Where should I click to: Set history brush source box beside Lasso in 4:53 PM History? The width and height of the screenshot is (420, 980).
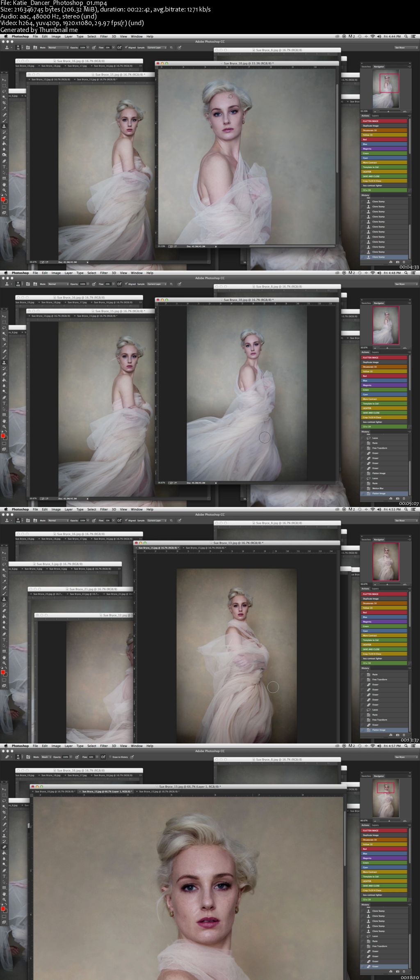pyautogui.click(x=363, y=710)
